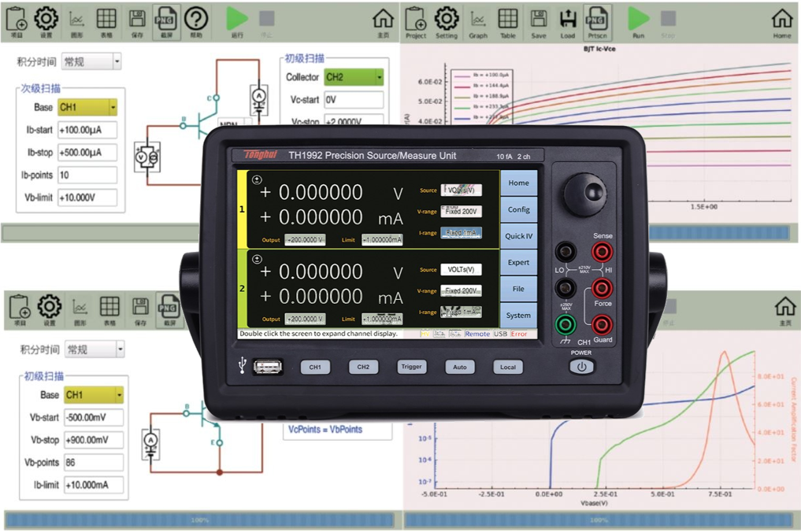801x532 pixels.
Task: Open channel 2 Source VOLTs(V) selector
Action: [462, 270]
